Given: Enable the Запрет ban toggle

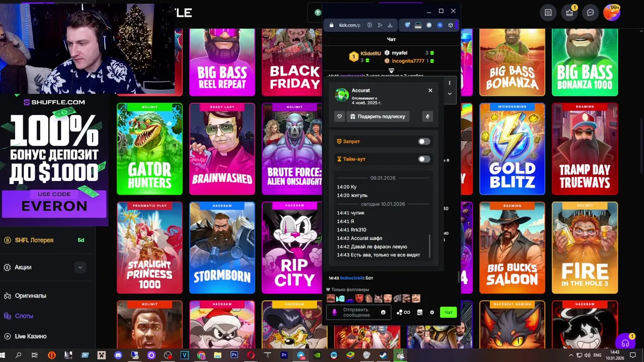Looking at the screenshot, I should coord(424,142).
